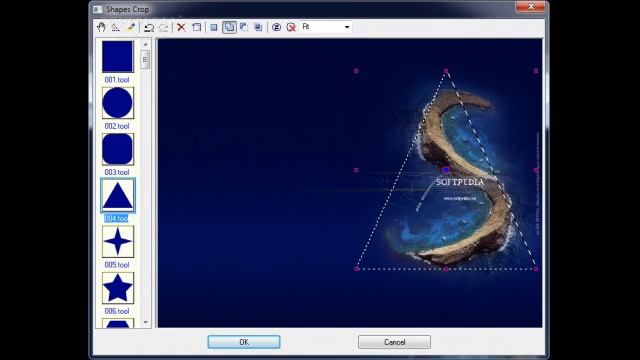Click the round blue save icon

click(276, 27)
